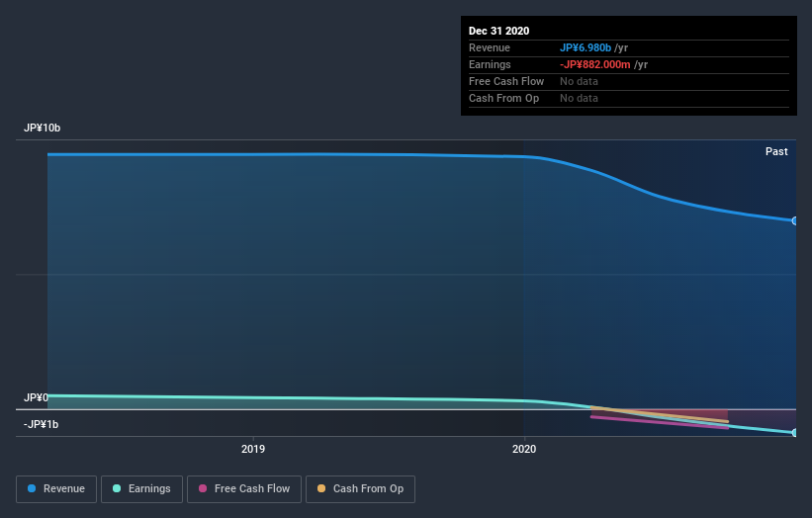
Task: Click the Free Cash Flow row in tooltip
Action: (629, 82)
